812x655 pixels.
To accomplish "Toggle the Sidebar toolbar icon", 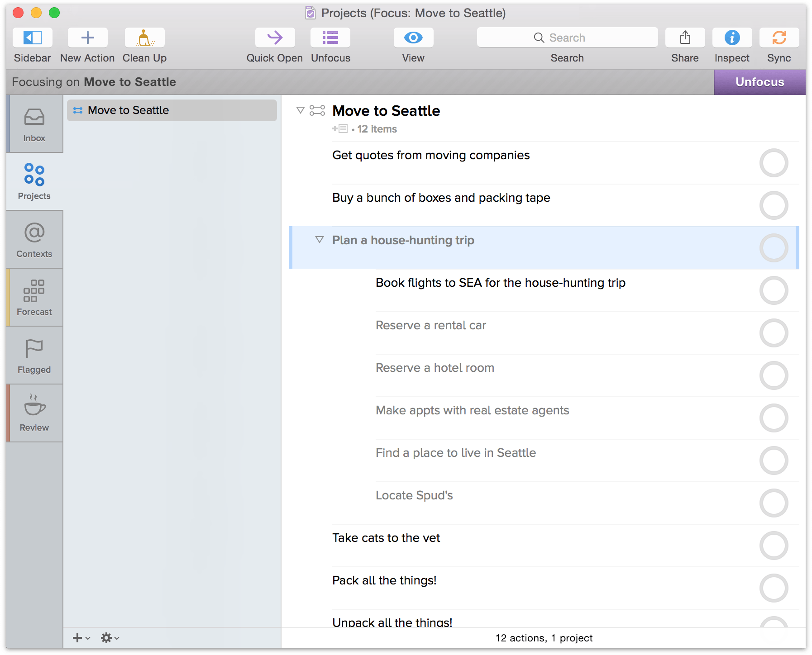I will (32, 38).
